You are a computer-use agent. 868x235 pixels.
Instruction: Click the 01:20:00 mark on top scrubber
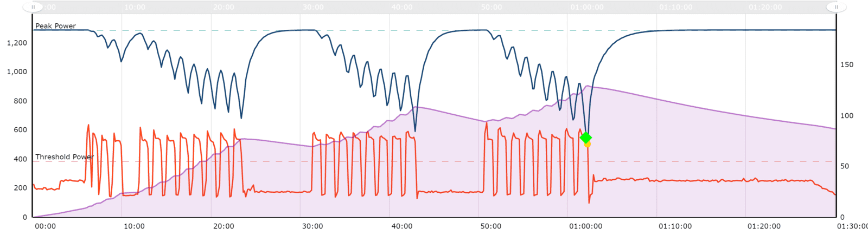(765, 7)
